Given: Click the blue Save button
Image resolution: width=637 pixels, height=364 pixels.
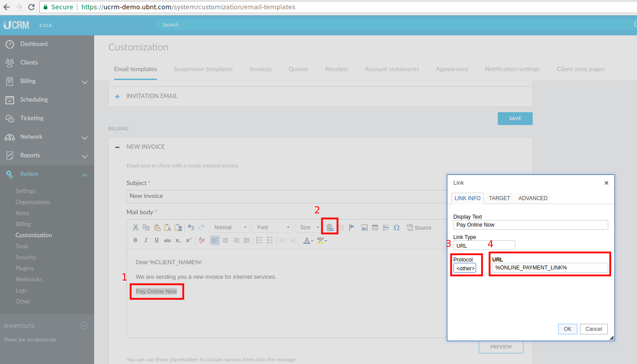Looking at the screenshot, I should [x=515, y=118].
